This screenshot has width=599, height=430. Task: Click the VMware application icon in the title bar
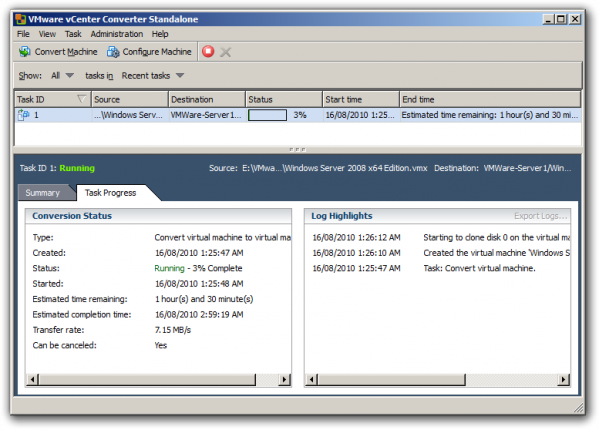21,19
